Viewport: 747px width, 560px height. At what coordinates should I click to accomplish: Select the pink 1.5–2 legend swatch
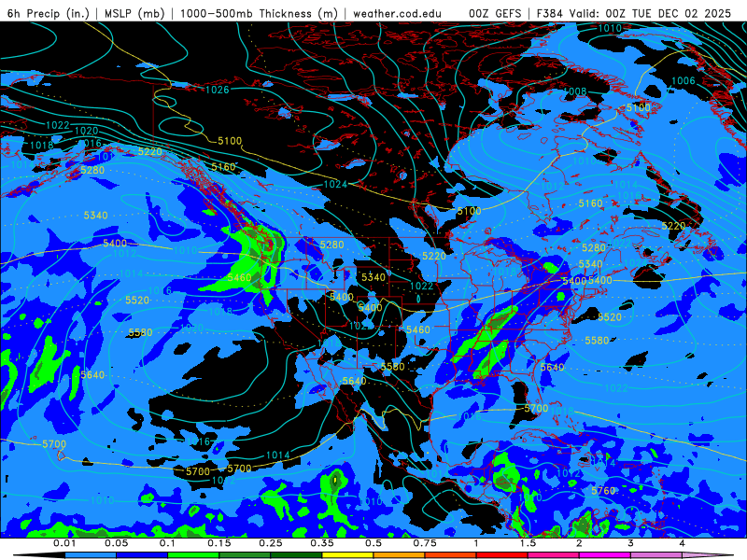click(x=554, y=555)
